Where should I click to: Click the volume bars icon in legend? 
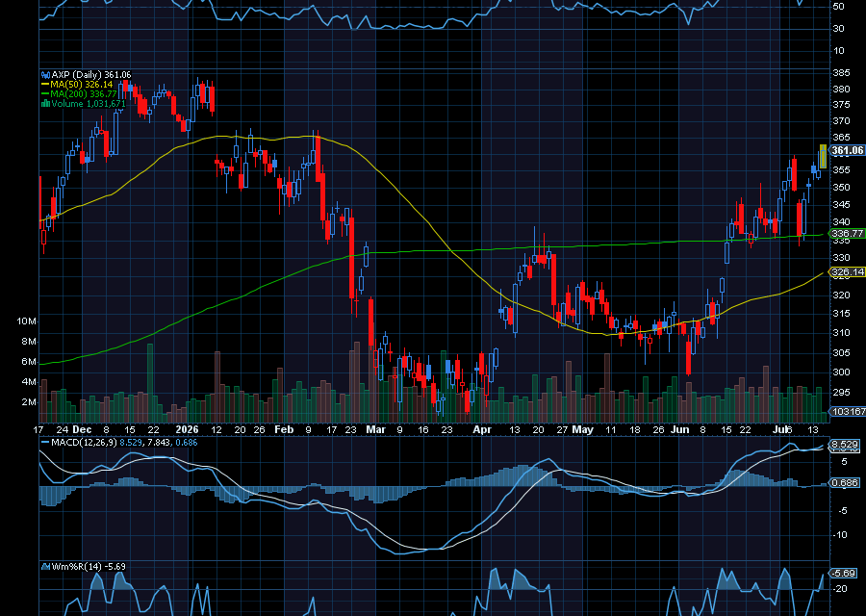pyautogui.click(x=46, y=103)
